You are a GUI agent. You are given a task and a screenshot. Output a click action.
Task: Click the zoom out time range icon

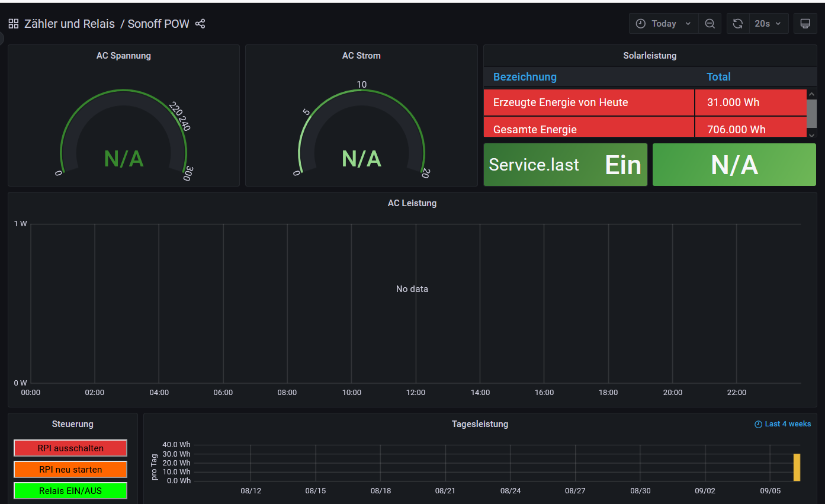710,24
